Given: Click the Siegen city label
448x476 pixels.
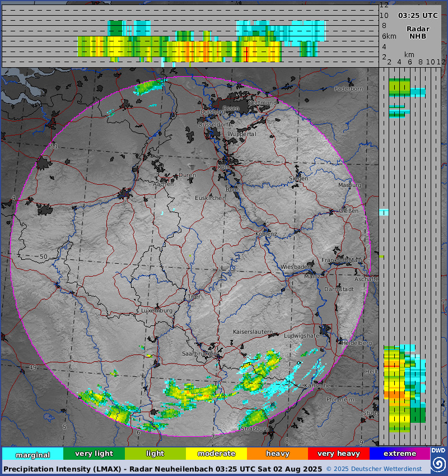Looking at the screenshot, I should pyautogui.click(x=298, y=179).
